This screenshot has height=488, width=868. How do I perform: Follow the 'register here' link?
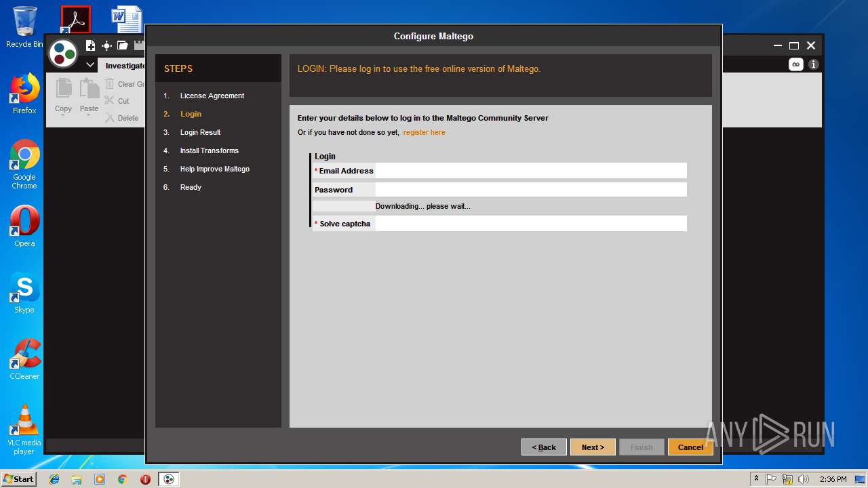(425, 132)
